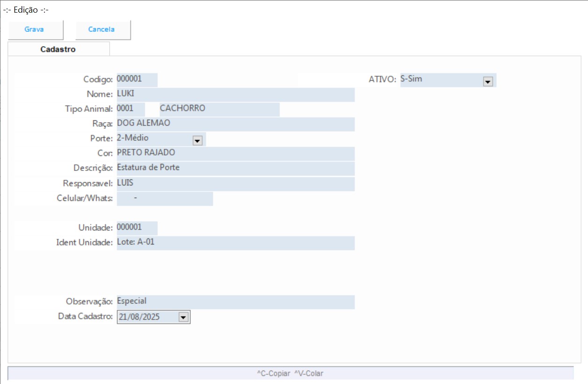Image resolution: width=588 pixels, height=384 pixels.
Task: Click the Cor field with PRETO RAJADO
Action: tap(235, 154)
